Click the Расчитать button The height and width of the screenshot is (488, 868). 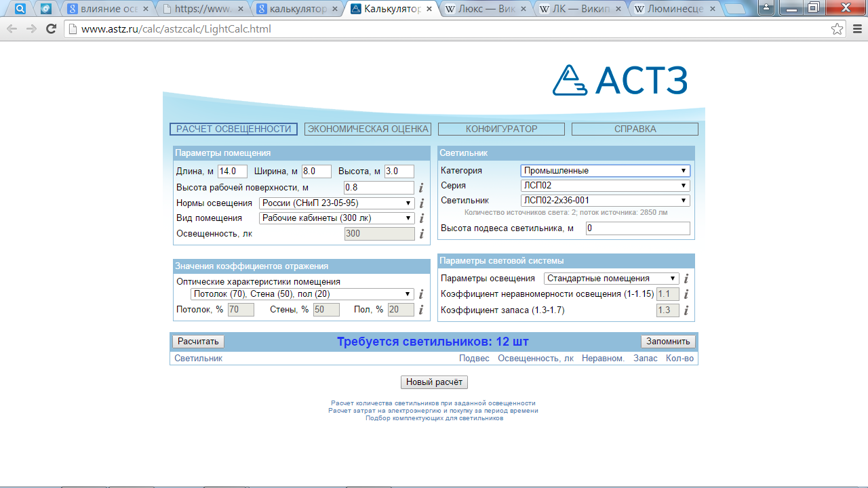198,342
